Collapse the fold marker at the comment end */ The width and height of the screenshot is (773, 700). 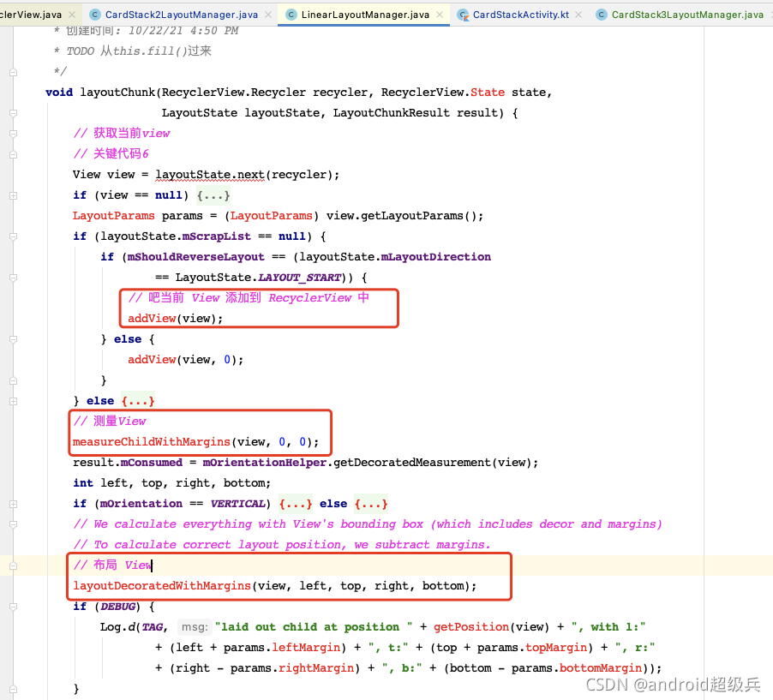[x=14, y=73]
